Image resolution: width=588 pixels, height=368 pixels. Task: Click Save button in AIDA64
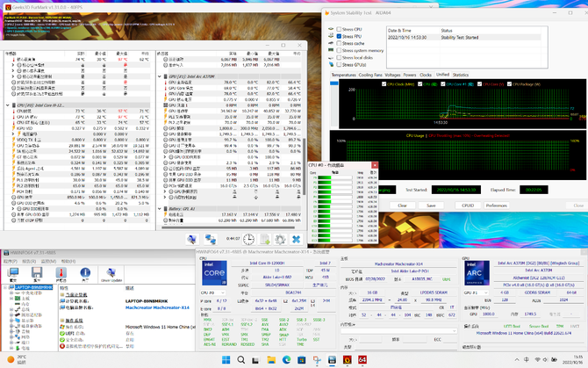pos(431,206)
